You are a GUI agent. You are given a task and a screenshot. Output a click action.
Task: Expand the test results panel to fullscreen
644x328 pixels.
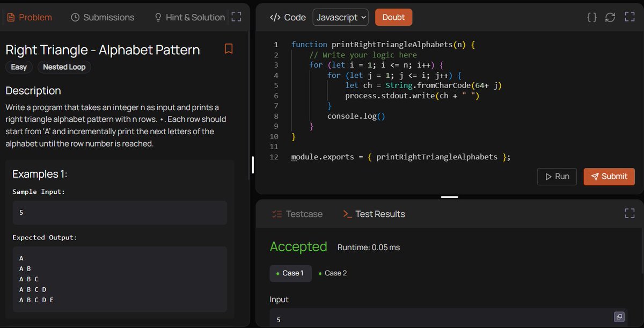[630, 213]
